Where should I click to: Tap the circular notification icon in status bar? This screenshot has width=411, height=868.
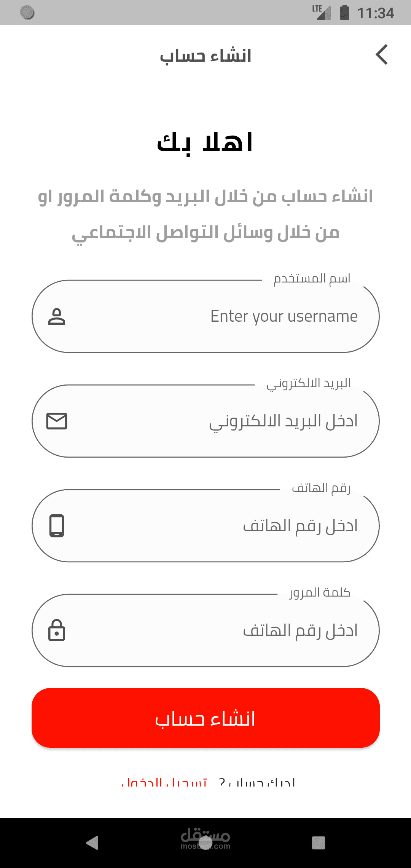27,13
